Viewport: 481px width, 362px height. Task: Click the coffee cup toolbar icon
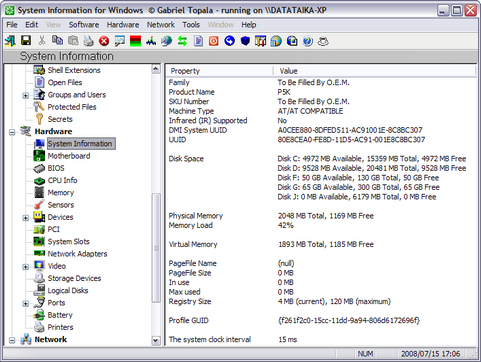tap(323, 41)
